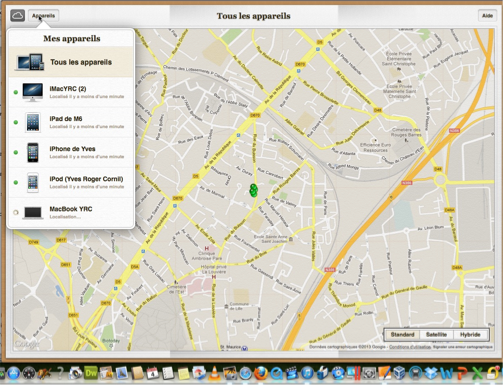Click the St. Maurice metro marker
This screenshot has height=385, width=503.
pyautogui.click(x=245, y=348)
